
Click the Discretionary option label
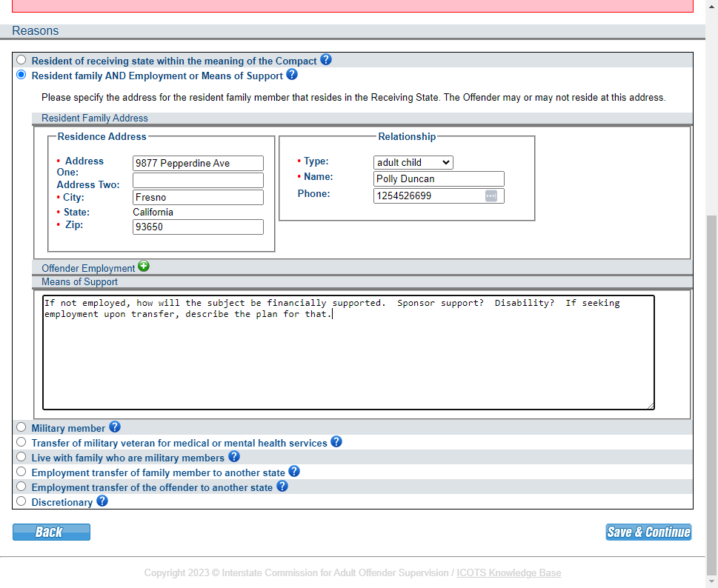coord(62,502)
